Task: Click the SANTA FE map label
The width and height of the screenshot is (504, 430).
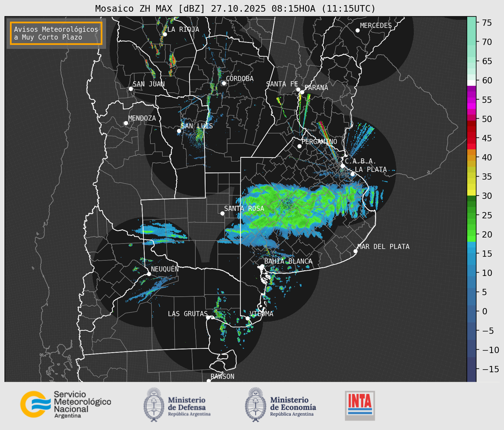Action: pos(282,84)
